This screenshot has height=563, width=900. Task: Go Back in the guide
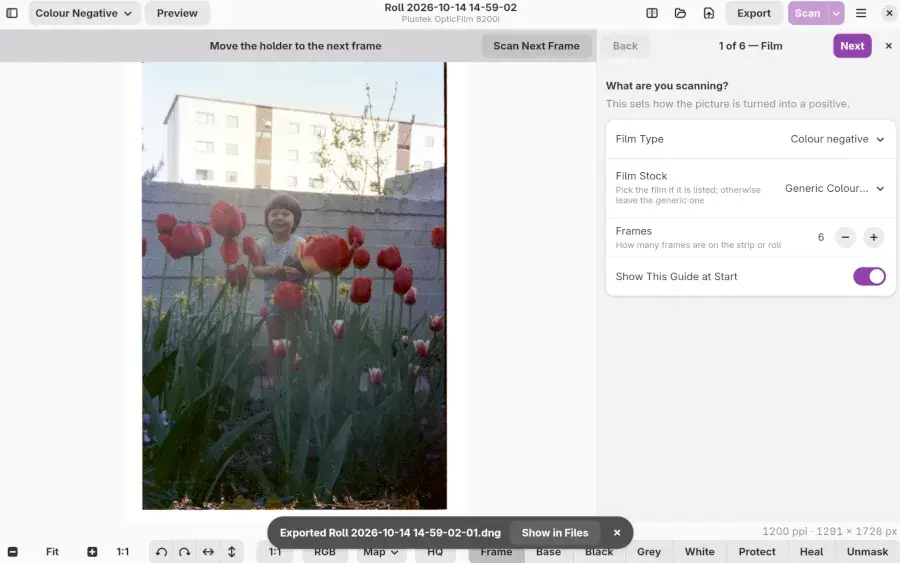[x=625, y=46]
